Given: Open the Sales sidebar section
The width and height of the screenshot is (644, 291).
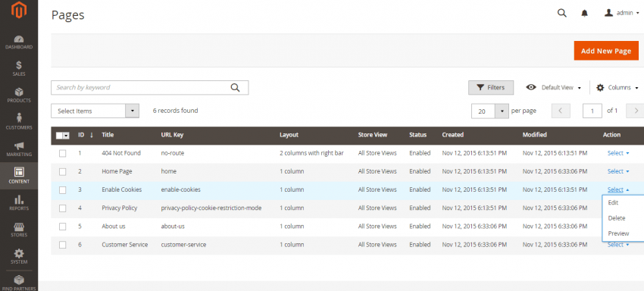Looking at the screenshot, I should coord(19,69).
